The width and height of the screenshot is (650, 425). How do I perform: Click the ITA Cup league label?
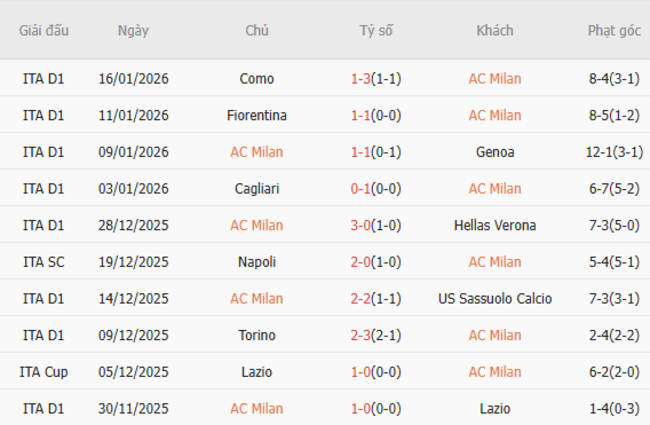(x=44, y=372)
